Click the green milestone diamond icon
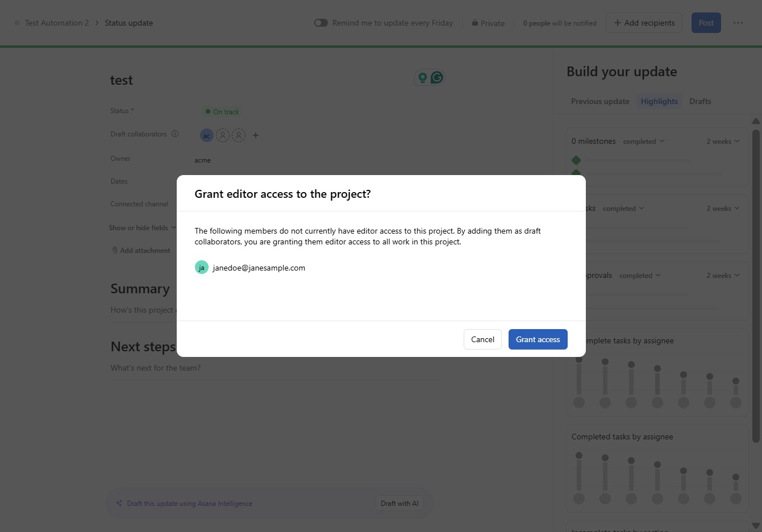 click(576, 160)
